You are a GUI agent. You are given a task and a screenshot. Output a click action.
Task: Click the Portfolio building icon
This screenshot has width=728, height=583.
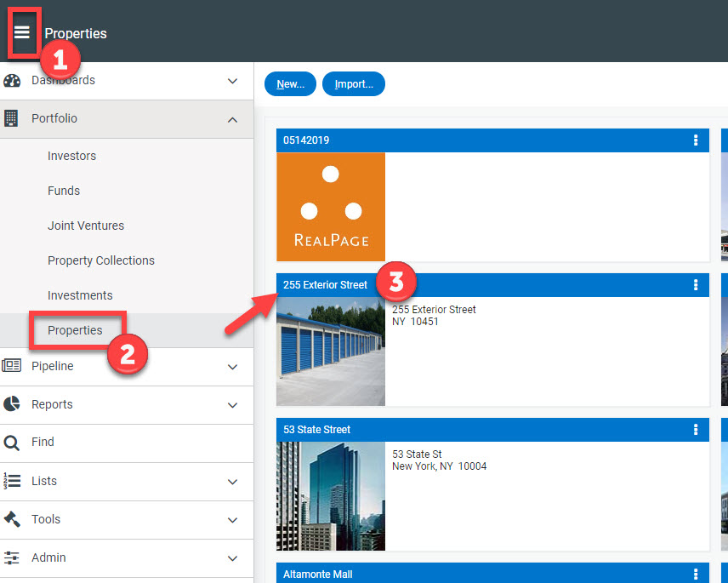12,117
